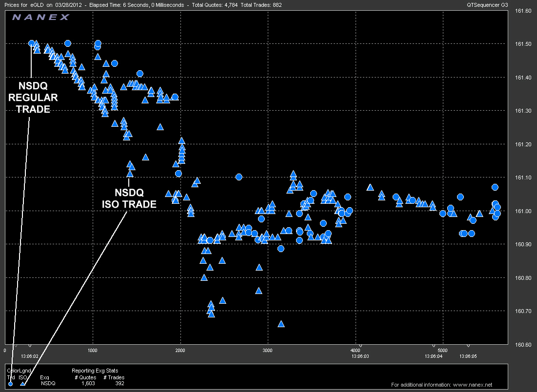Select the triangle at 161.43 near sequence 900

pyautogui.click(x=81, y=67)
